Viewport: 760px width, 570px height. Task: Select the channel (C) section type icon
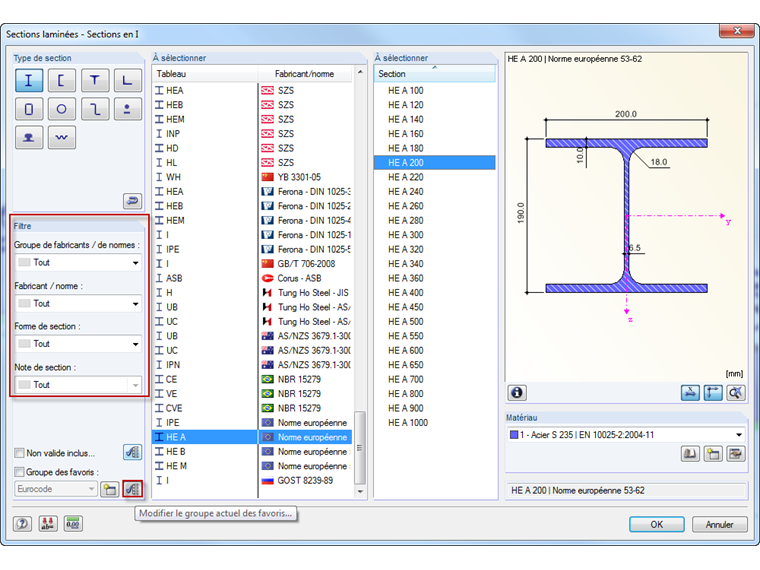point(62,80)
